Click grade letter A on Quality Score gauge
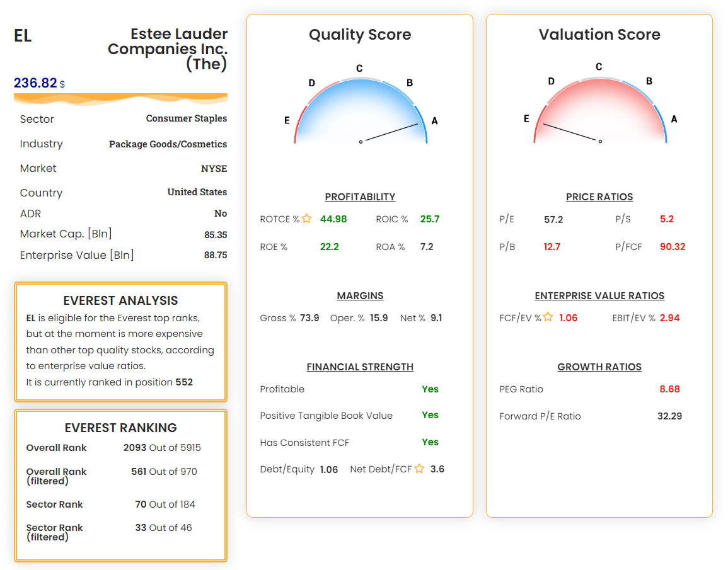The image size is (728, 570). click(x=434, y=120)
